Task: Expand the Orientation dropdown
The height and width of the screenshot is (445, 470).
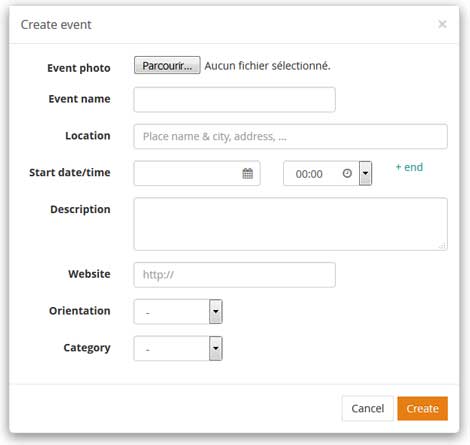Action: [x=216, y=311]
